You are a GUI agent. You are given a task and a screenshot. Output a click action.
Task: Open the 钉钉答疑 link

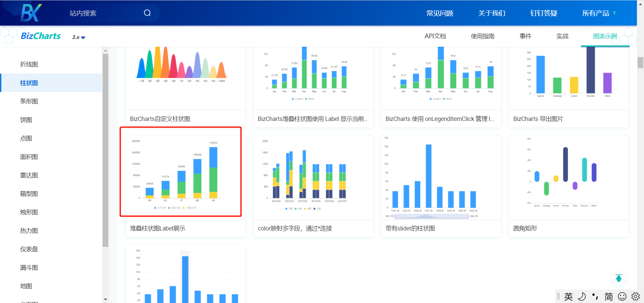(544, 13)
